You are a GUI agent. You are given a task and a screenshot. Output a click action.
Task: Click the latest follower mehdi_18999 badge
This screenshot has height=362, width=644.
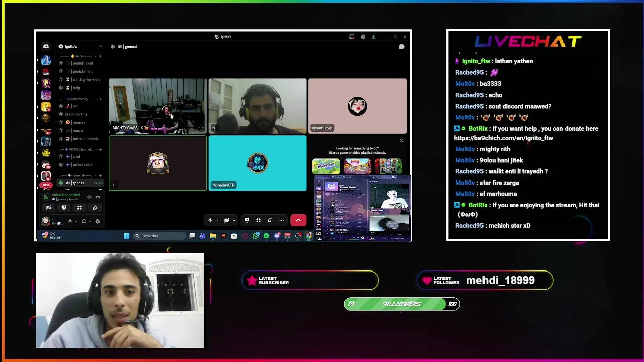tap(485, 280)
